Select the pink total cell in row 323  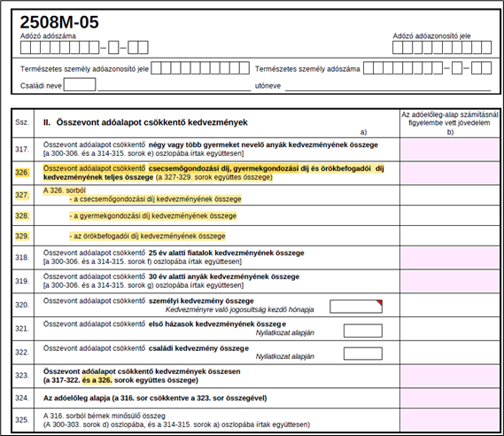click(x=450, y=376)
